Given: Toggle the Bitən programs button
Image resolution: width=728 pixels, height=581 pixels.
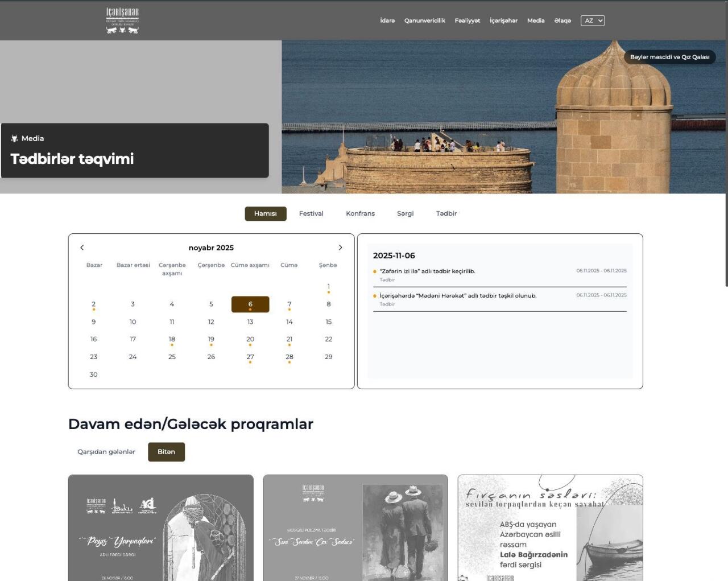Looking at the screenshot, I should pos(166,452).
